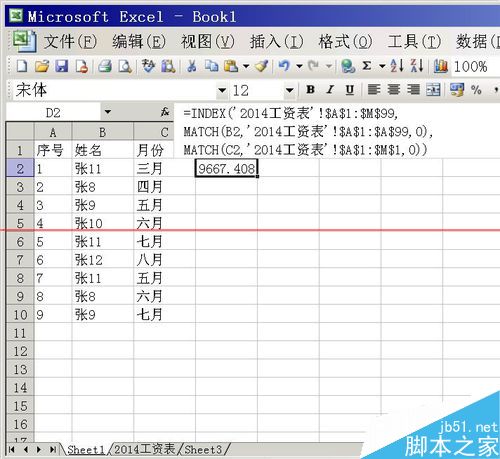Click the insert function fx button
The image size is (500, 459).
coord(165,112)
